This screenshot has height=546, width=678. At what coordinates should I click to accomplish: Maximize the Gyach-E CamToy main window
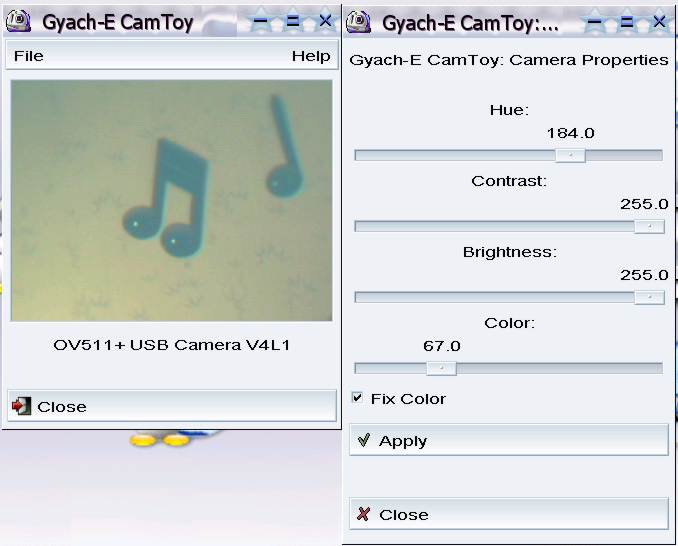tap(293, 21)
